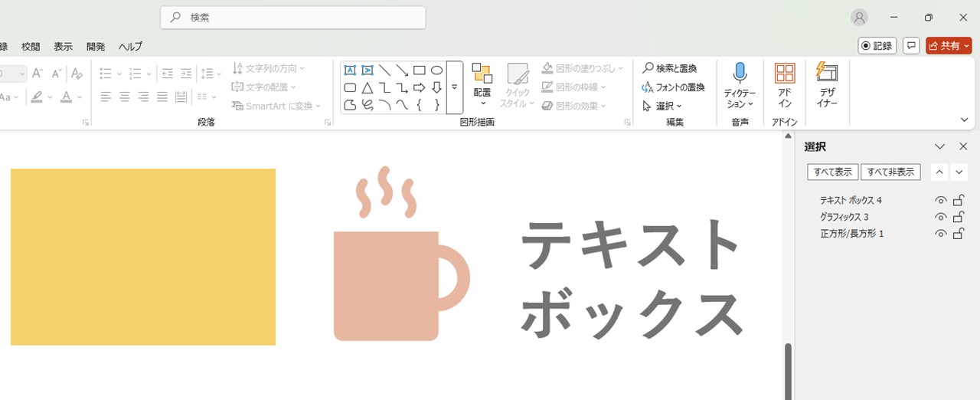Open the 校閲 tab
Screen dimensions: 980x400
(x=31, y=46)
